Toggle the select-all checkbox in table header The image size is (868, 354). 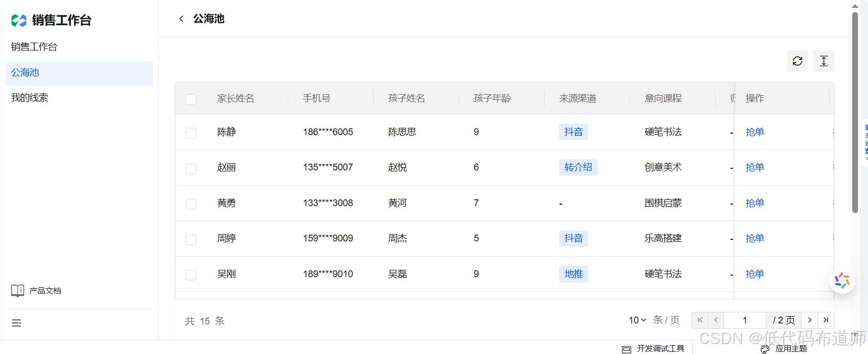point(191,99)
